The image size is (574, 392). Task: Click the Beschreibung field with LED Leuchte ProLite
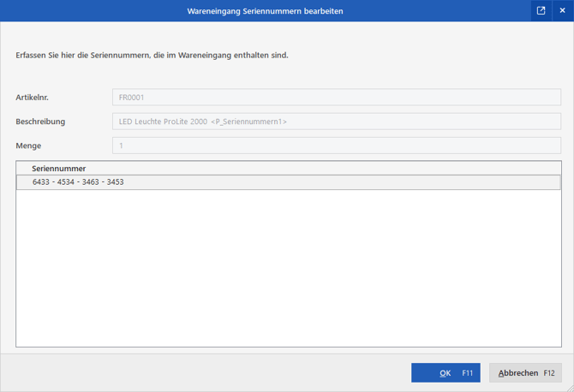(x=337, y=122)
